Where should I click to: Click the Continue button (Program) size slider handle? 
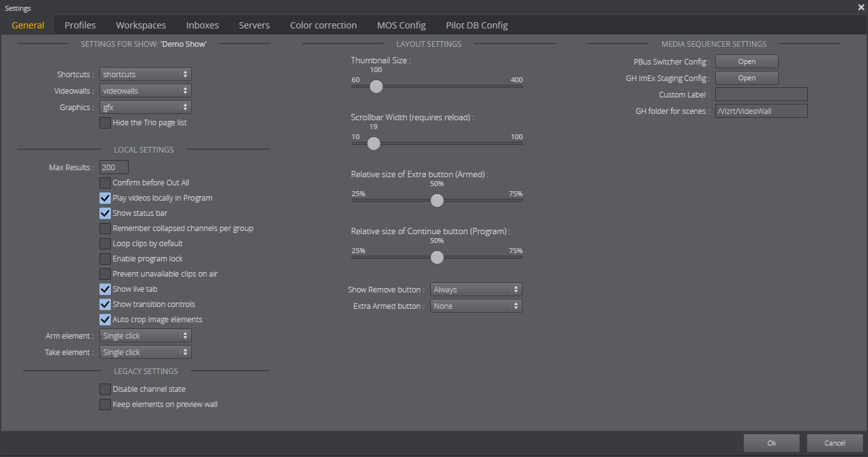point(437,258)
